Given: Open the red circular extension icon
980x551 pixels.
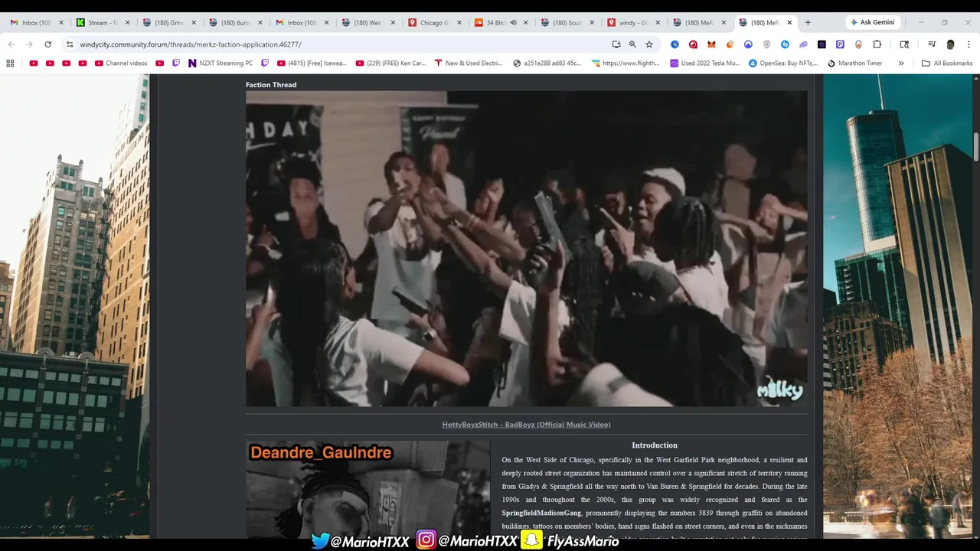Looking at the screenshot, I should coord(693,44).
